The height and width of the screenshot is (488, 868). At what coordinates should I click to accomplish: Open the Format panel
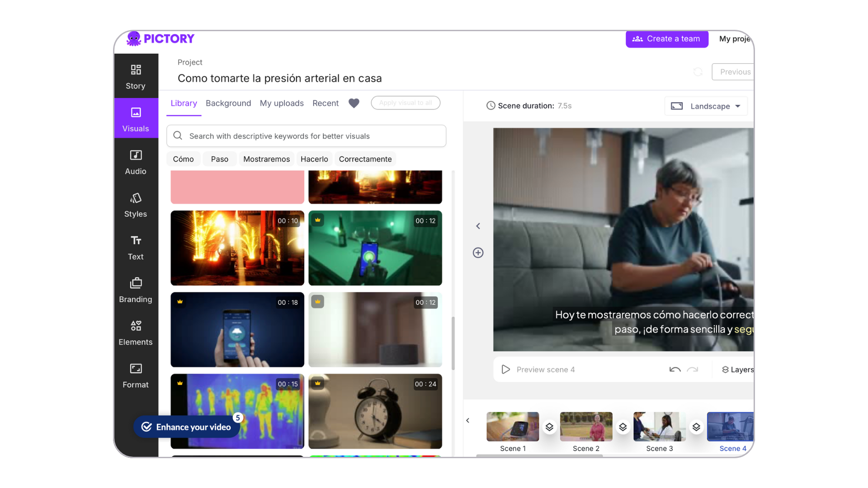[x=136, y=376]
